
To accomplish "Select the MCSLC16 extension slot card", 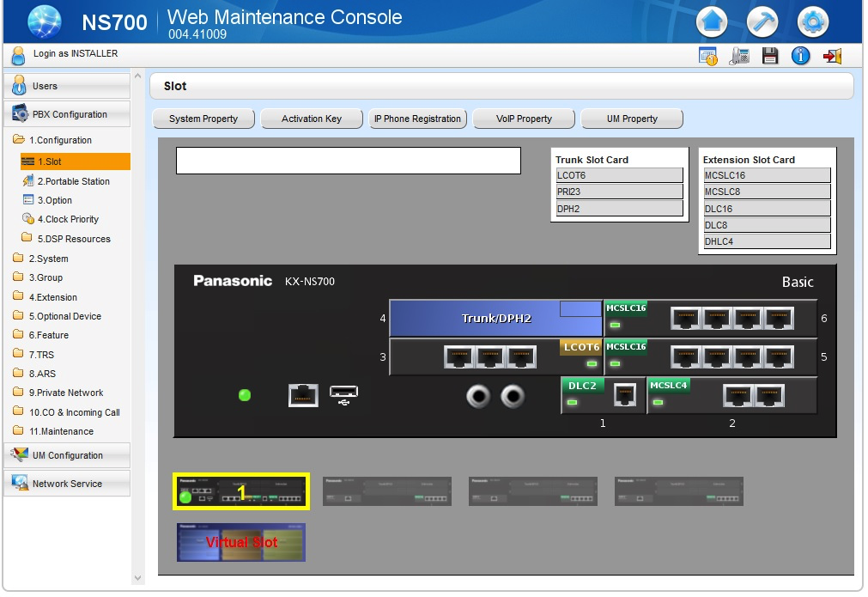I will (x=767, y=175).
